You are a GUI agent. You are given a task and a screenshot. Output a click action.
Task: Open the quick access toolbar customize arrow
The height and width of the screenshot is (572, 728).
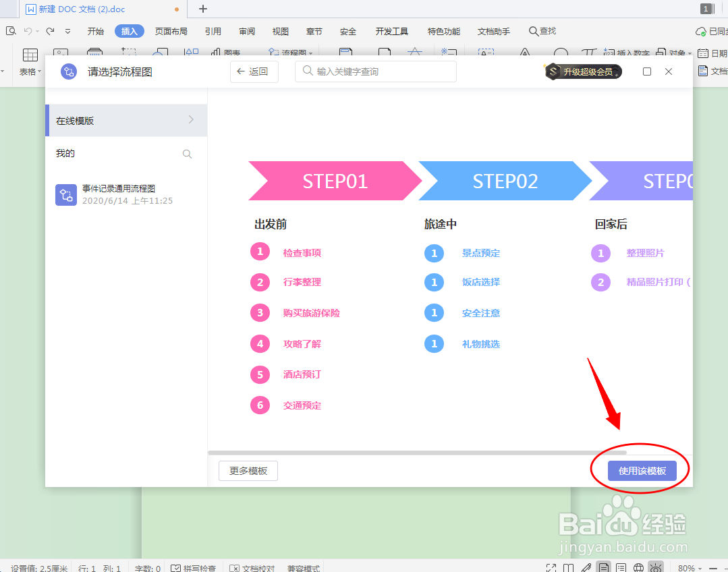click(67, 32)
